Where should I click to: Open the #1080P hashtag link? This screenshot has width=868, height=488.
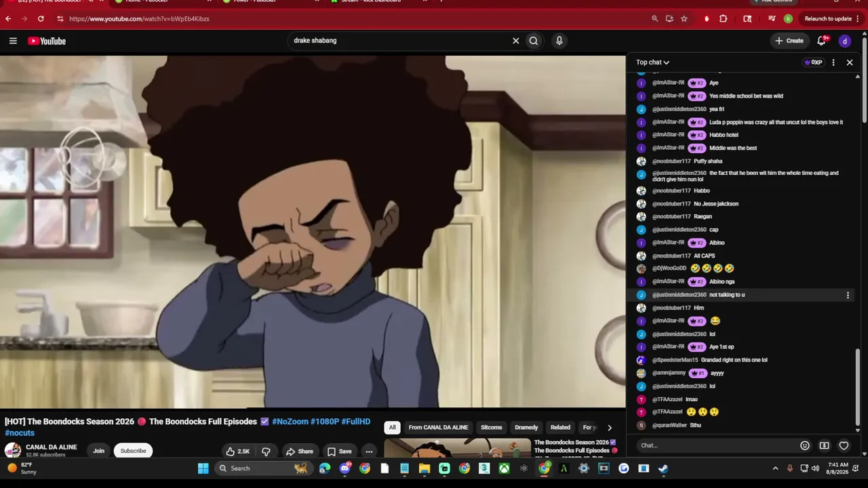(x=325, y=422)
